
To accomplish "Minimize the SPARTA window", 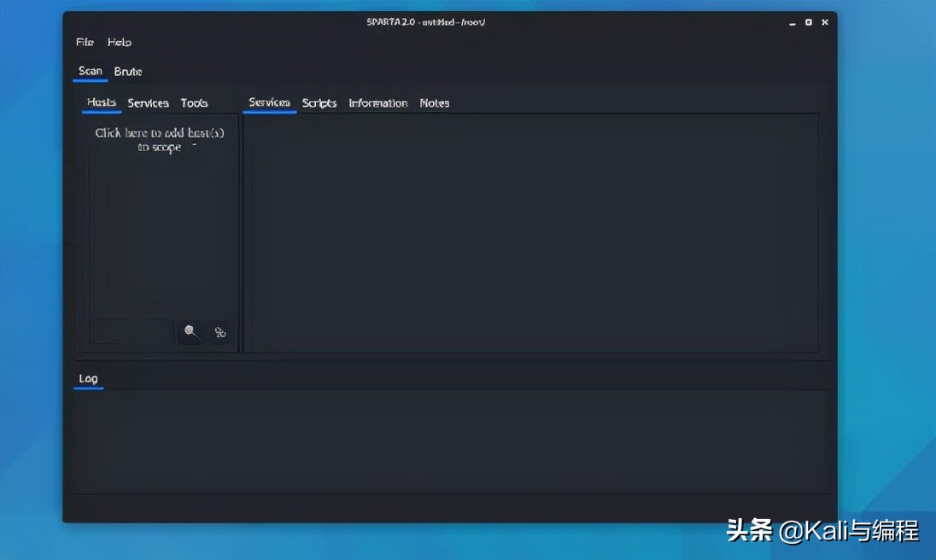I will pyautogui.click(x=793, y=23).
